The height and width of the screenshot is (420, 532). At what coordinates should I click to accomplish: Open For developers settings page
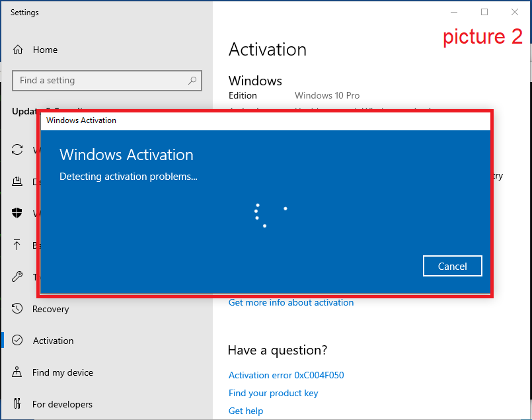[62, 404]
